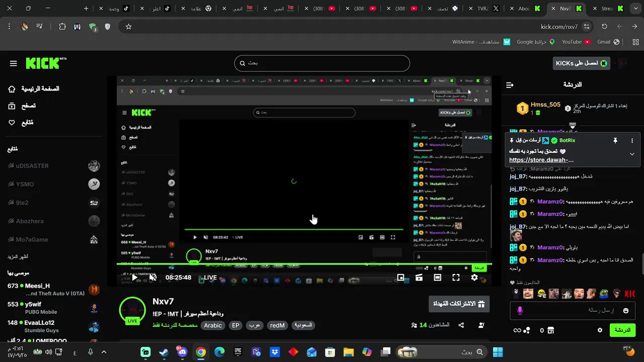Open player settings gear
Screen dimensions: 644x362
click(474, 278)
